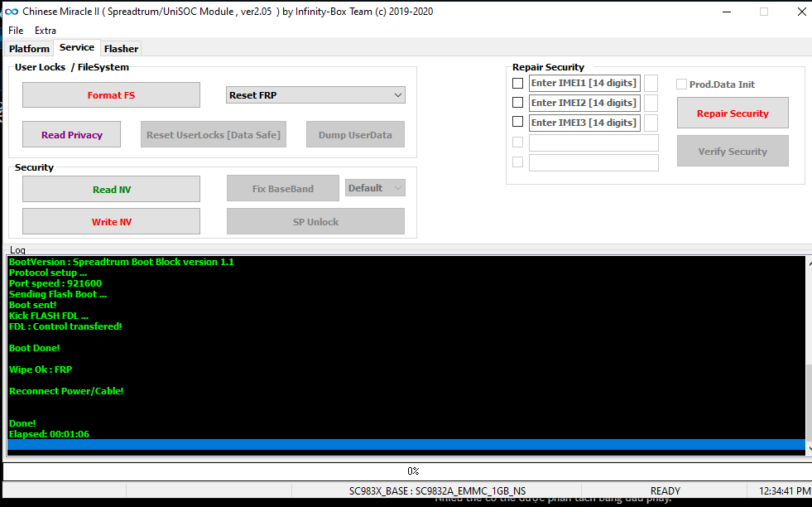Click 'Boot Done!' log line
The image size is (812, 507).
34,349
